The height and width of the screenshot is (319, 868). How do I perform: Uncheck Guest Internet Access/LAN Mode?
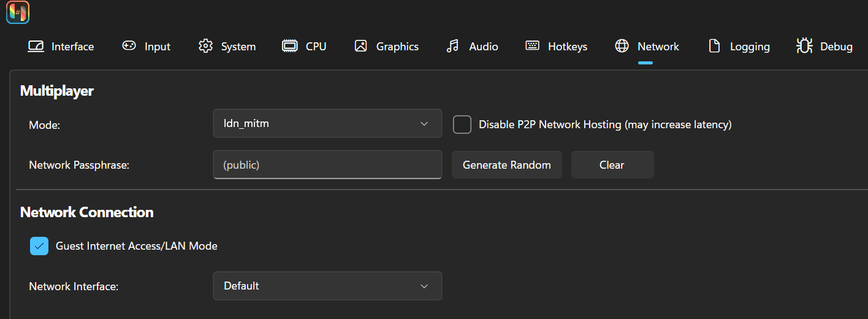[39, 246]
